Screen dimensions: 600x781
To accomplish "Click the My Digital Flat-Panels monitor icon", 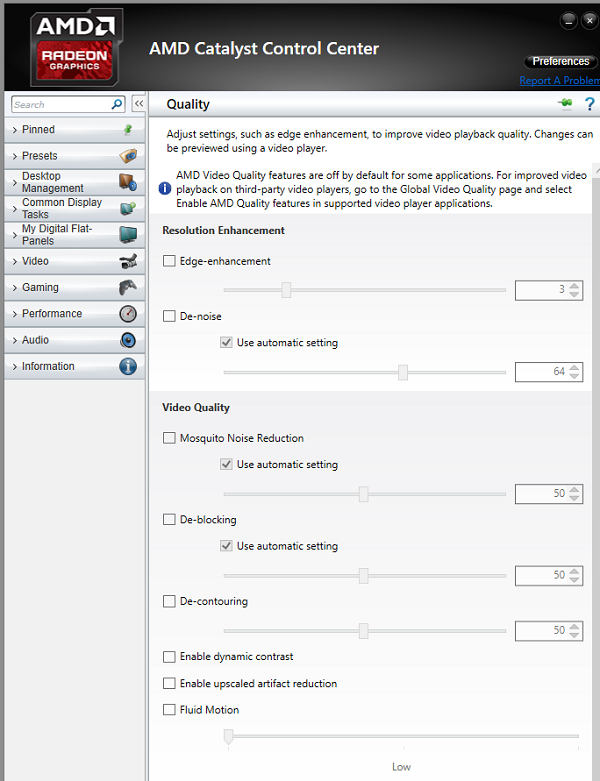I will 128,235.
